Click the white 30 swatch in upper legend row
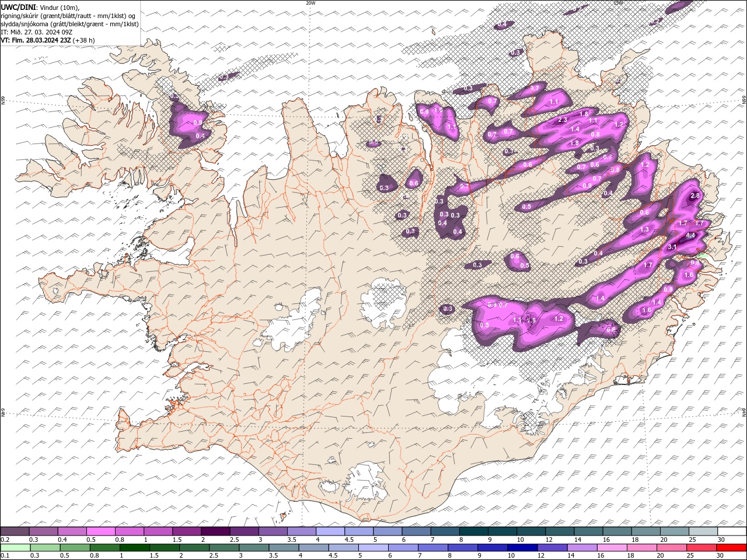The image size is (747, 560). coord(732,531)
